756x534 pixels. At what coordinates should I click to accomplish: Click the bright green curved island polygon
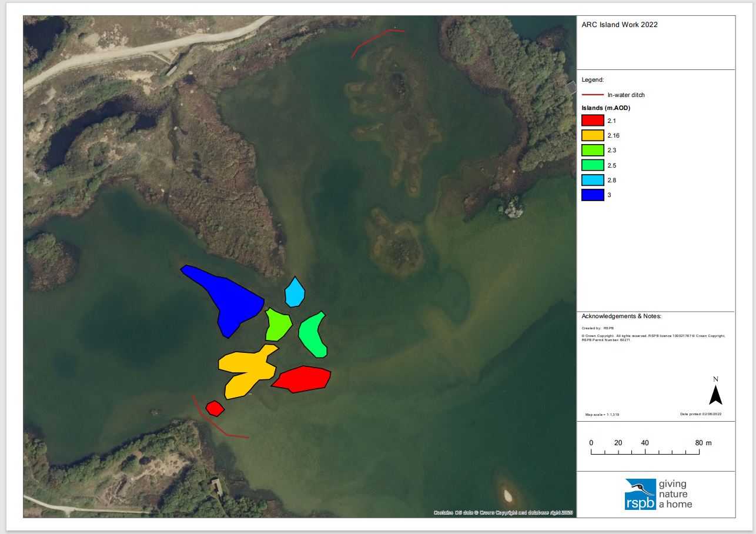point(312,335)
